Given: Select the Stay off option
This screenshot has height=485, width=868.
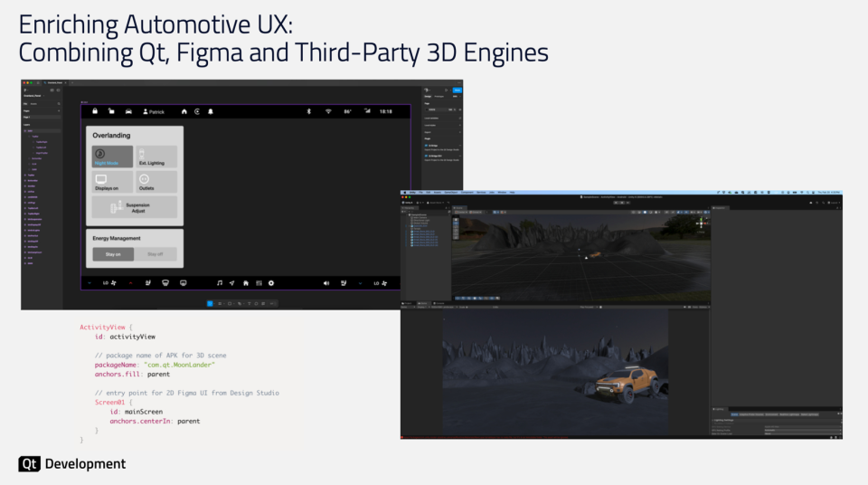Looking at the screenshot, I should (156, 254).
